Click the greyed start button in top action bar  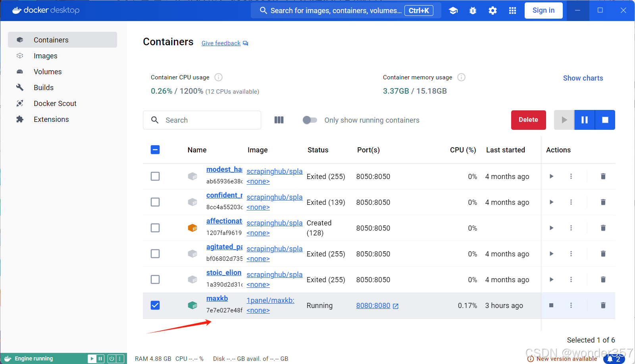pos(564,120)
